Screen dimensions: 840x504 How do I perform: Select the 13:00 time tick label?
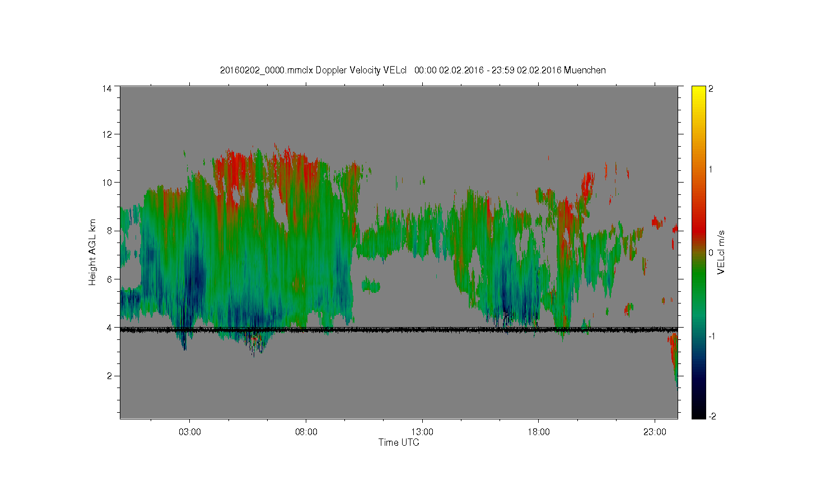[422, 432]
